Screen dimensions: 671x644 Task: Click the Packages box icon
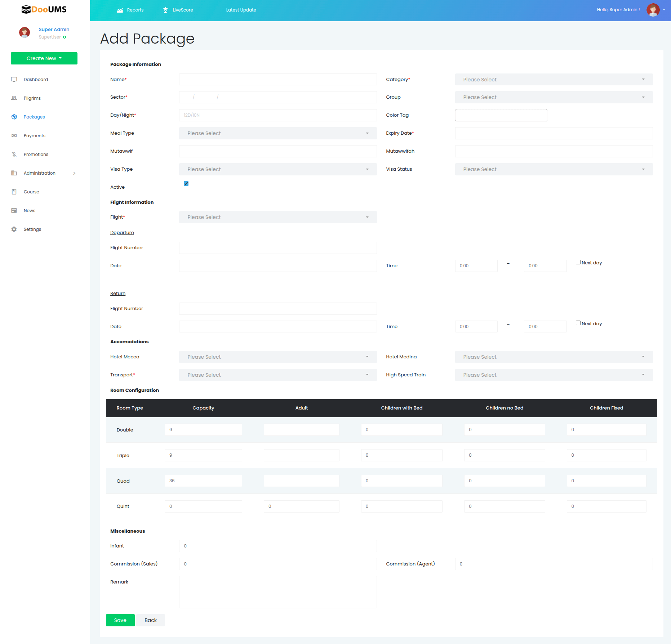tap(14, 117)
